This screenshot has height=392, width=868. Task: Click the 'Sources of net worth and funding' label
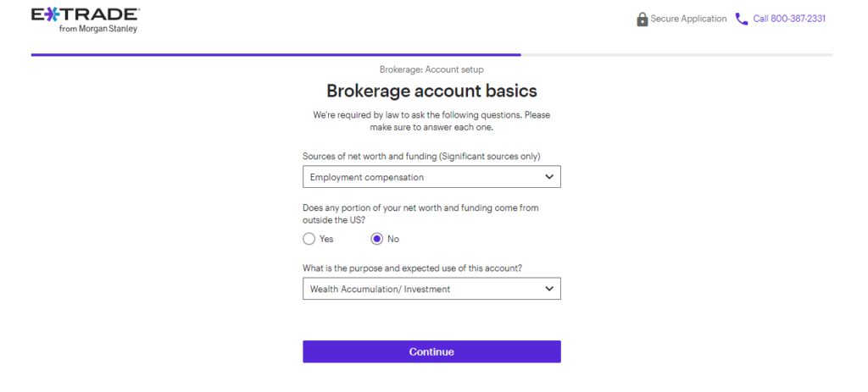click(370, 157)
